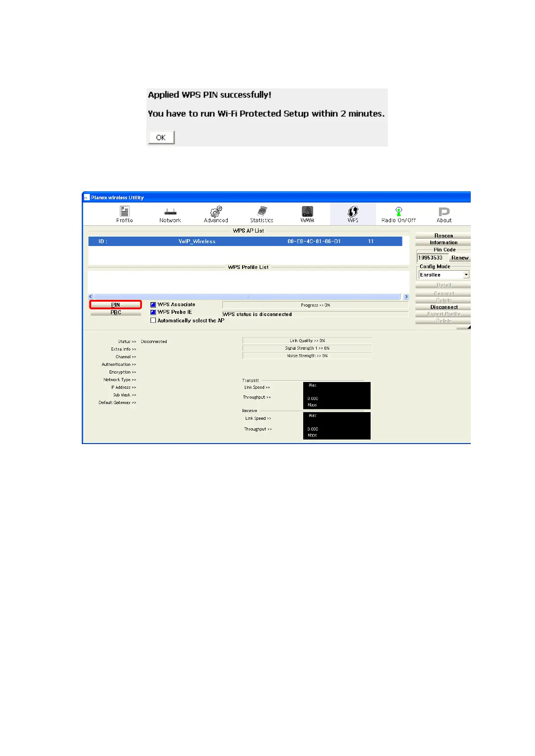
Task: Open the Profile tab icon
Action: pyautogui.click(x=124, y=211)
